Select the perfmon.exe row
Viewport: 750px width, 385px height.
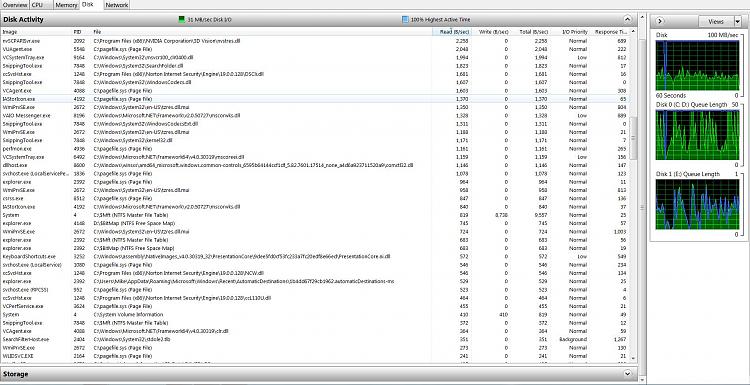click(315, 148)
